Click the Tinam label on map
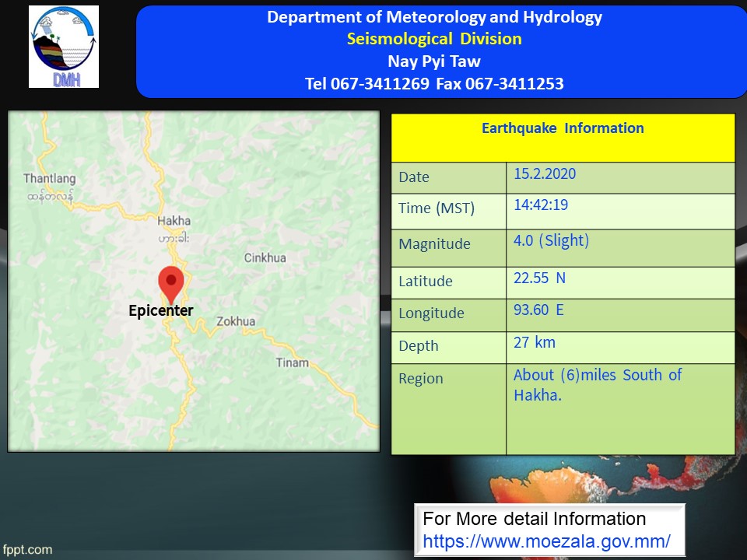This screenshot has width=747, height=560. [x=292, y=363]
